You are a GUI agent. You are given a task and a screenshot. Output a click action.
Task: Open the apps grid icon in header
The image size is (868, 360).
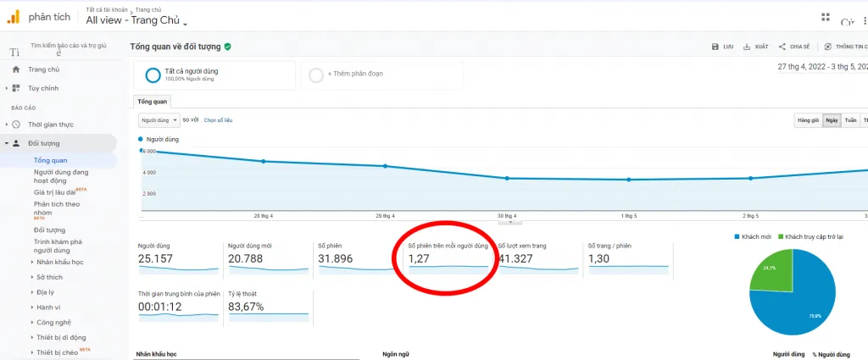(826, 17)
